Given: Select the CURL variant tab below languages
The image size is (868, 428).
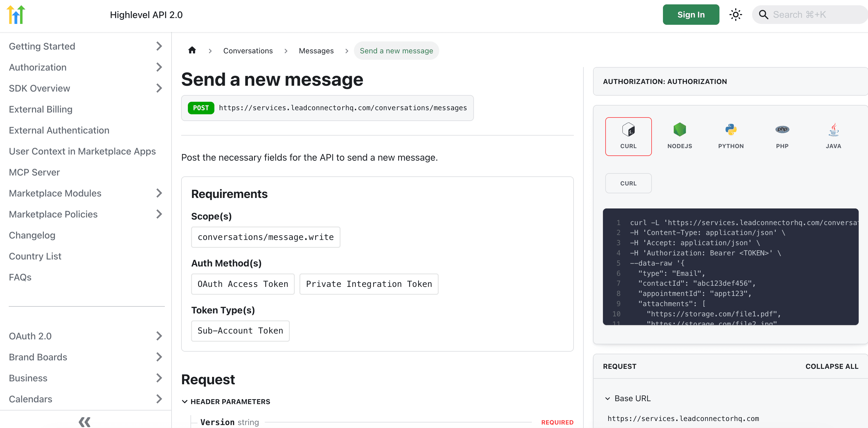Looking at the screenshot, I should point(628,183).
